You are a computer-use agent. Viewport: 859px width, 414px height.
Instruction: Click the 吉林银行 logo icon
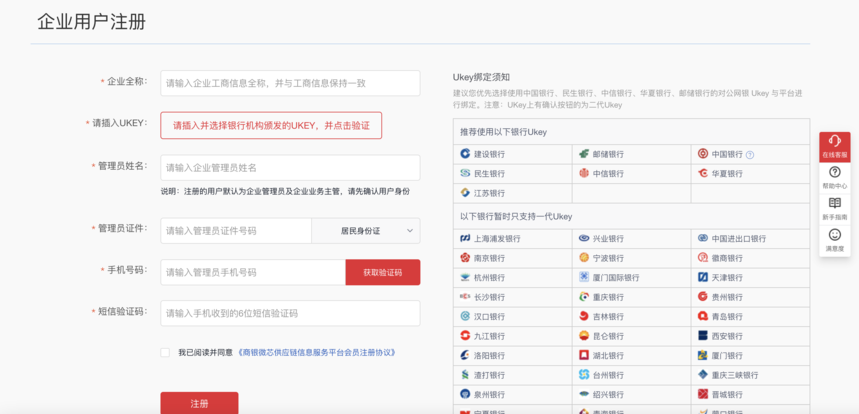(584, 316)
